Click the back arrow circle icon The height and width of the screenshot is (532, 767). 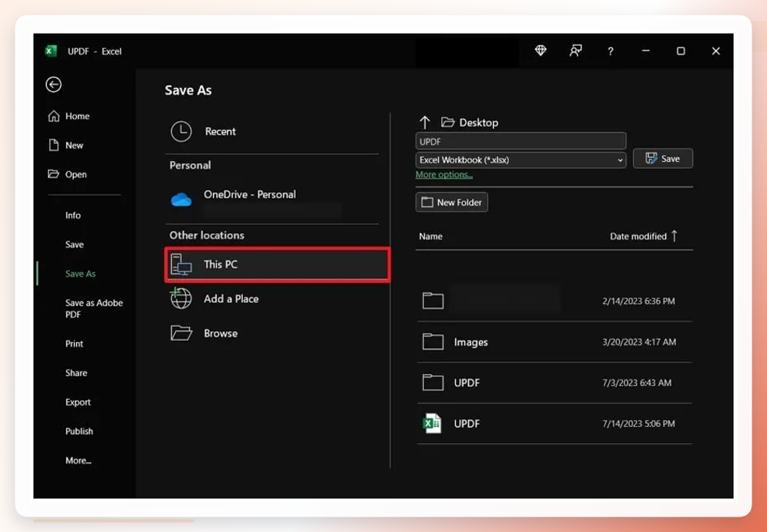54,85
